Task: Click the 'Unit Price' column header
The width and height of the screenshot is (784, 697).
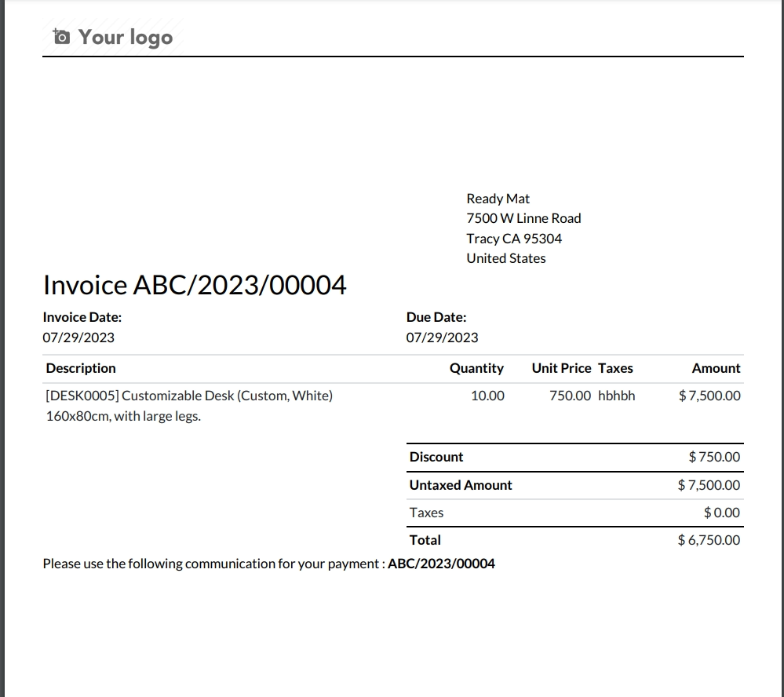Action: tap(561, 368)
